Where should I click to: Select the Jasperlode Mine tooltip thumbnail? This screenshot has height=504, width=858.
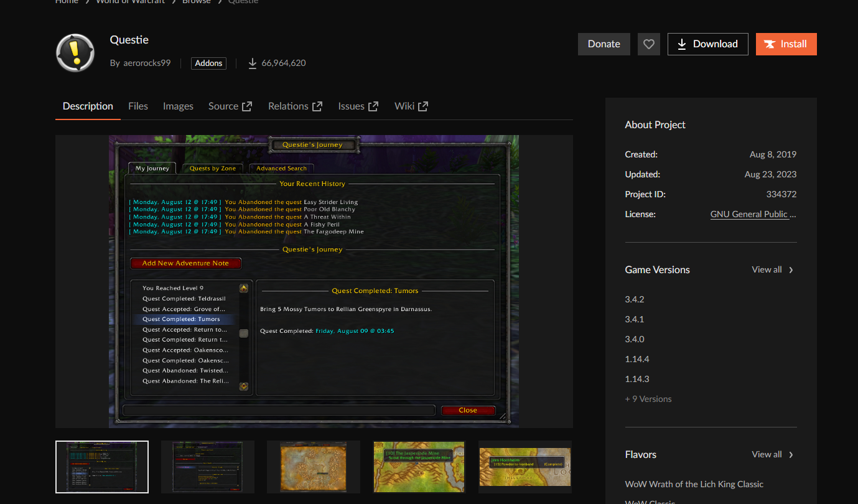click(419, 467)
